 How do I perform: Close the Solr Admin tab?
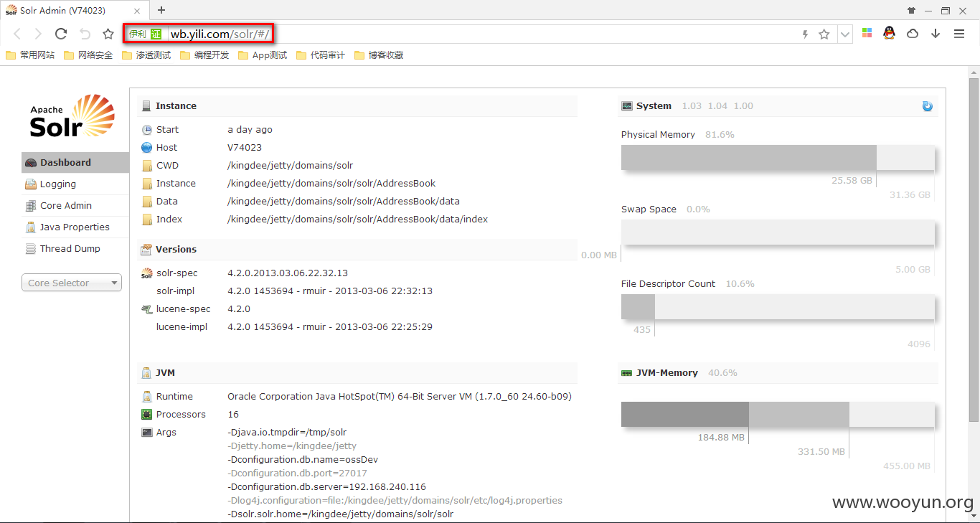[138, 10]
